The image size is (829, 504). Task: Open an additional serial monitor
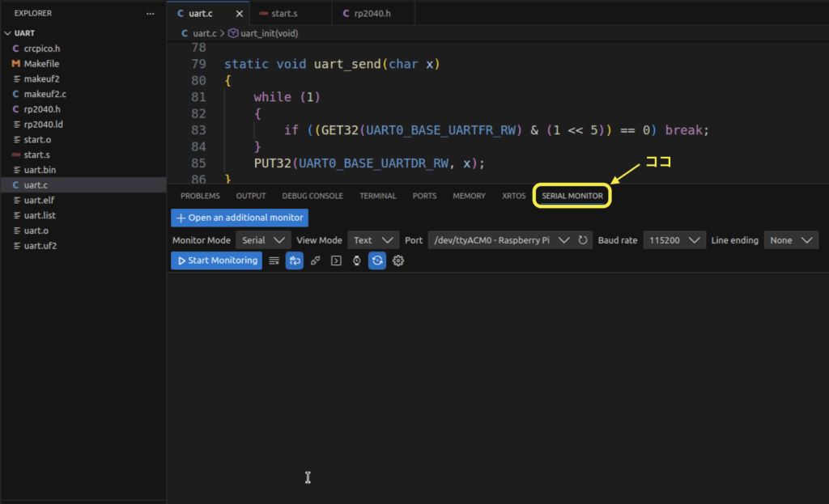click(x=239, y=218)
